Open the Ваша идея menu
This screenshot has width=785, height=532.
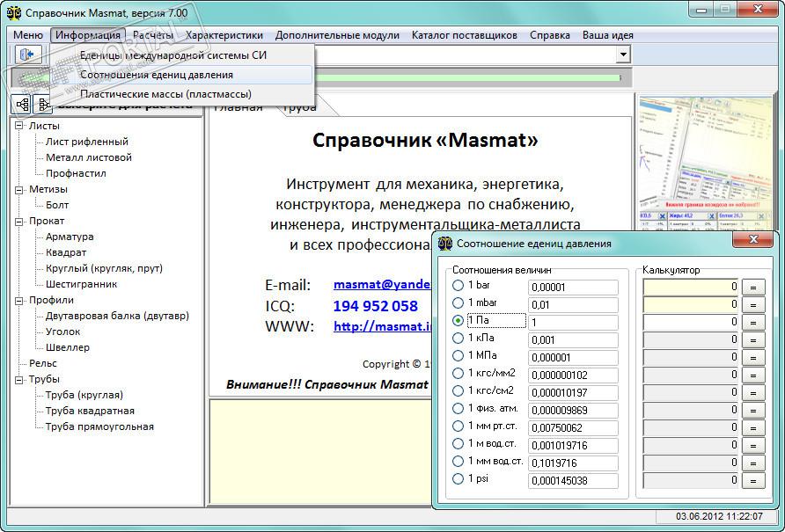[608, 35]
